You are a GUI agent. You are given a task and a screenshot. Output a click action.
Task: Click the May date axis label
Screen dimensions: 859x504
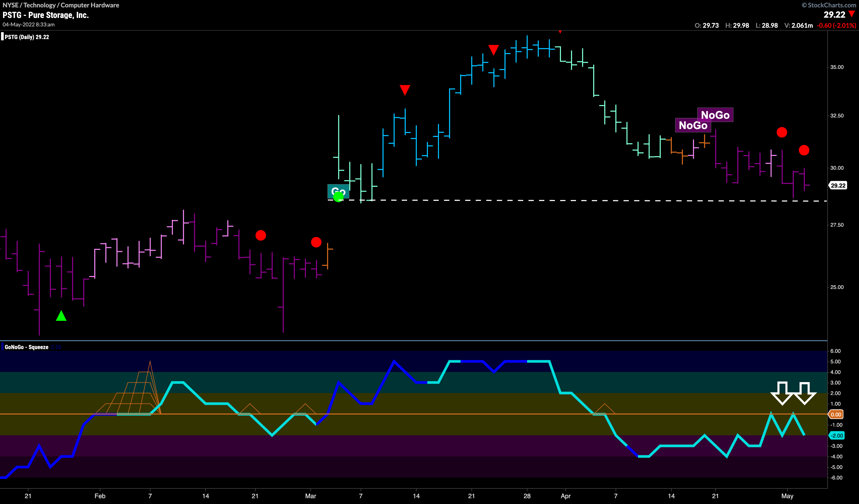click(x=787, y=496)
